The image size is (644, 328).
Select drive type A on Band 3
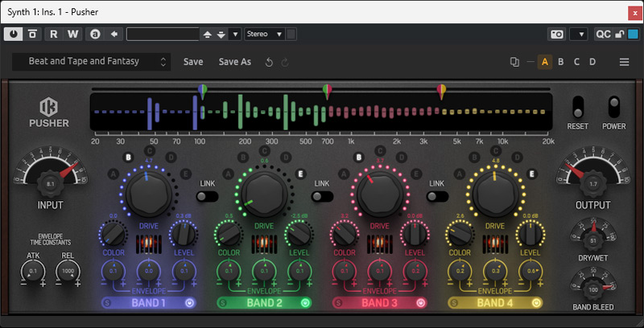[x=345, y=174]
